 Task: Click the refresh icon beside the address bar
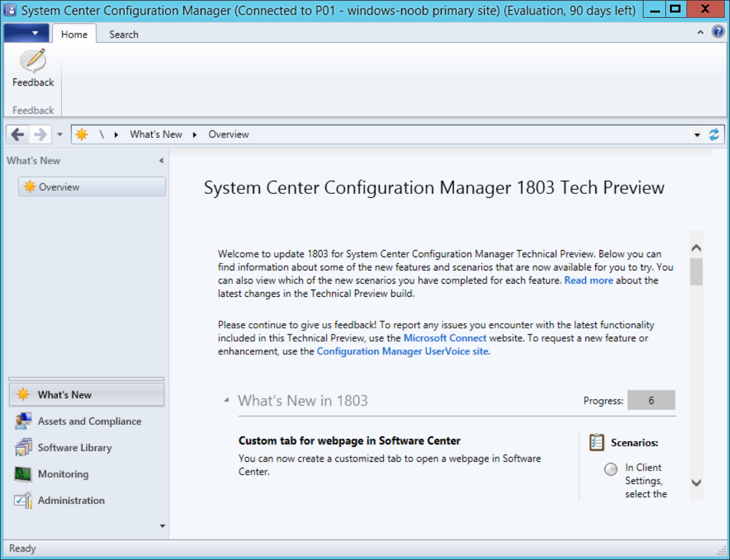[x=713, y=135]
